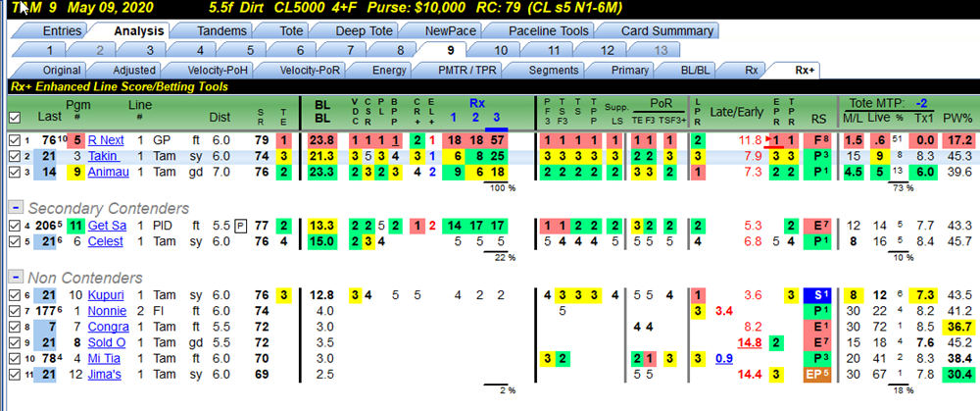The width and height of the screenshot is (980, 411).
Task: Open the Tote tab
Action: click(x=291, y=30)
